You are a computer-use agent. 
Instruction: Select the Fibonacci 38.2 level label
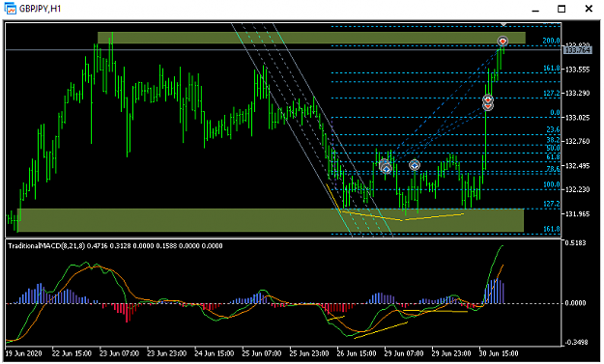pos(553,140)
